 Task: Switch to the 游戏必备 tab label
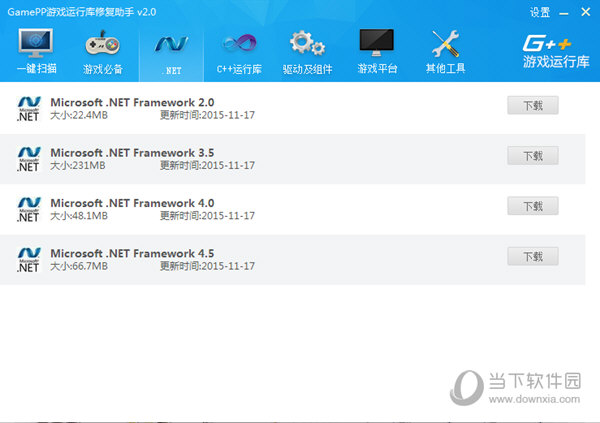click(103, 69)
